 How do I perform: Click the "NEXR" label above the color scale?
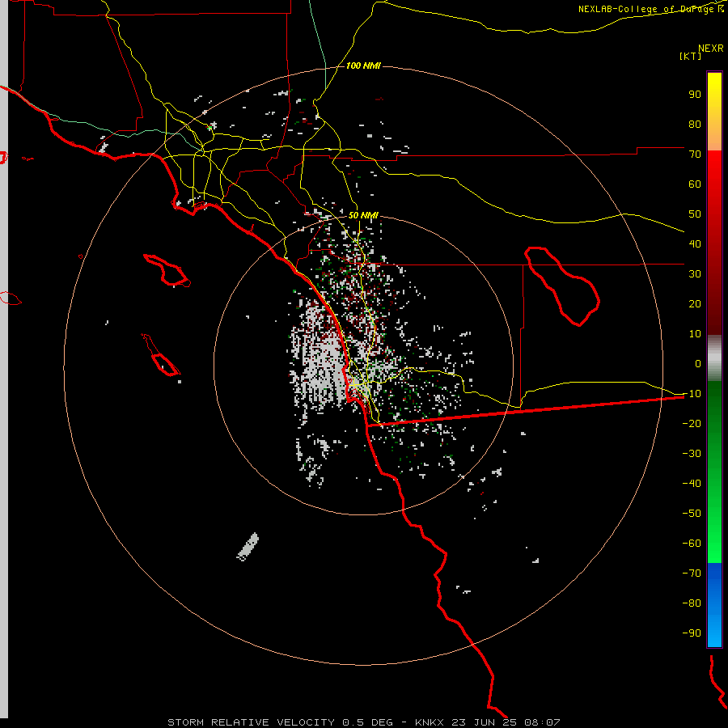coord(710,49)
